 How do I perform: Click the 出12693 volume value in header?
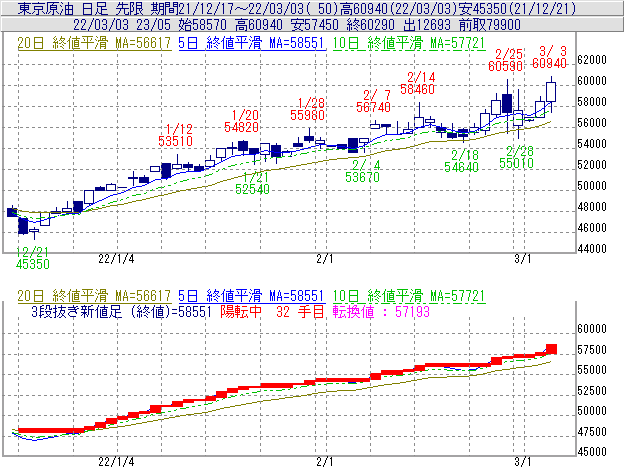(427, 25)
